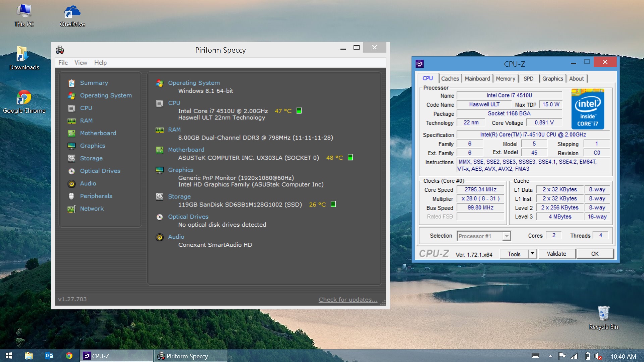Click the CPU-Z title bar app icon
This screenshot has width=644, height=362.
pyautogui.click(x=420, y=63)
